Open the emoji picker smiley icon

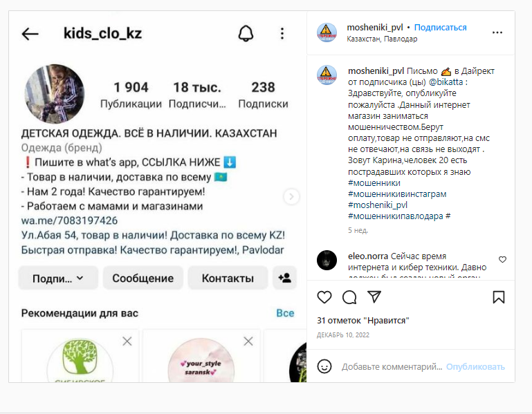(324, 366)
